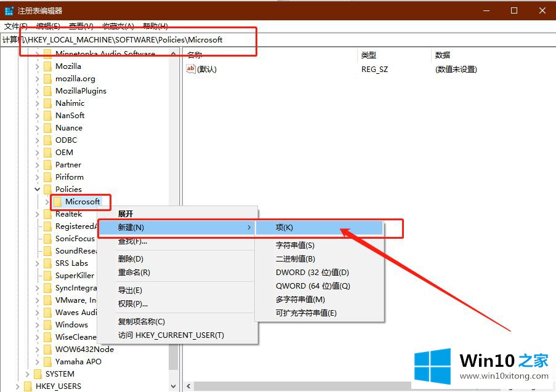Click the SuperKiller folder icon
This screenshot has height=392, width=556.
[x=47, y=276]
